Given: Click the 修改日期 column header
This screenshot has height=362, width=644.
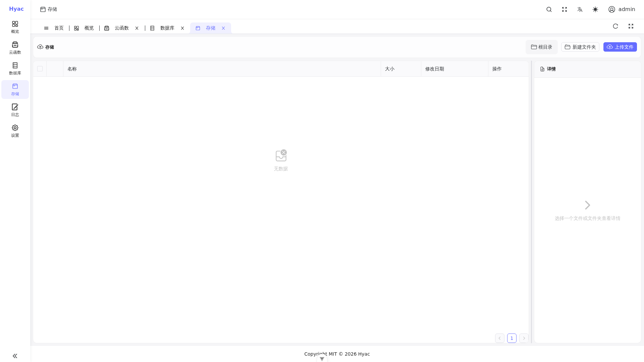Looking at the screenshot, I should (455, 69).
